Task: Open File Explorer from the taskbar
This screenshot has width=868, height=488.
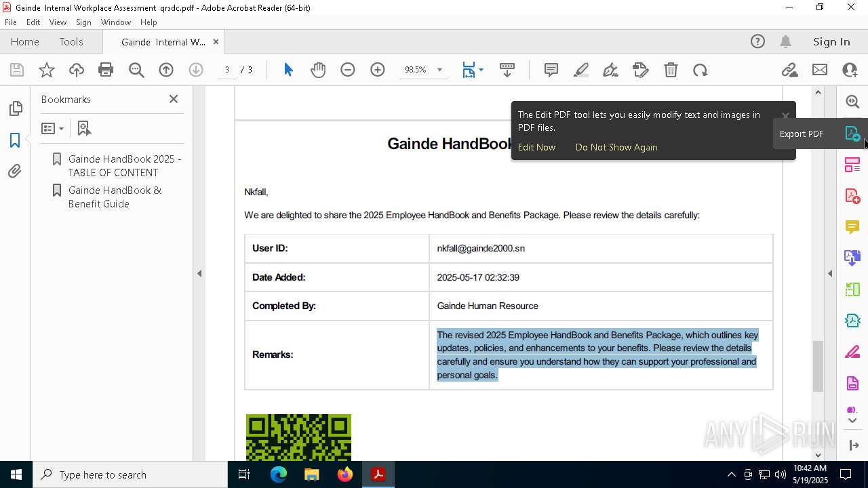Action: coord(312,474)
